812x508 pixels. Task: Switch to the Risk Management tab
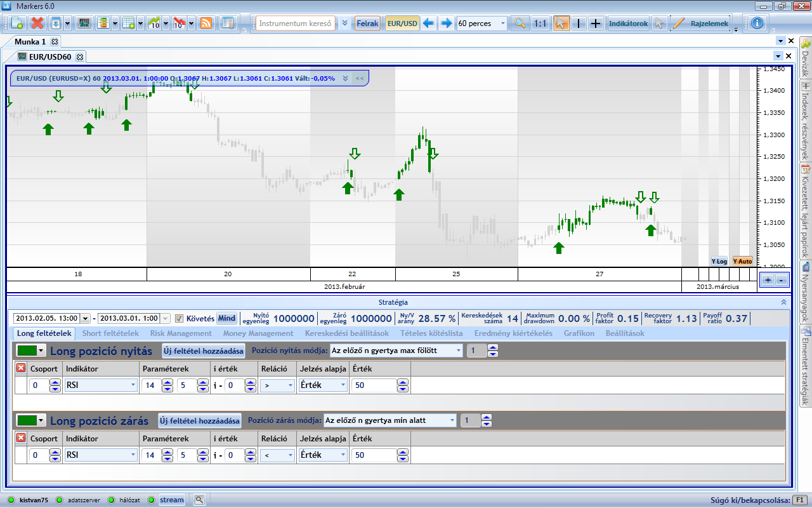click(x=181, y=333)
